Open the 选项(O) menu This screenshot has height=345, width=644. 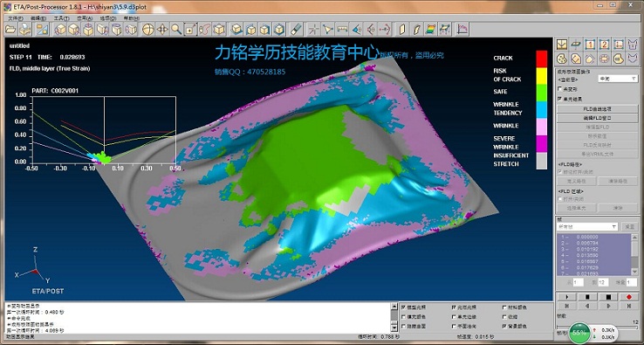tap(108, 18)
